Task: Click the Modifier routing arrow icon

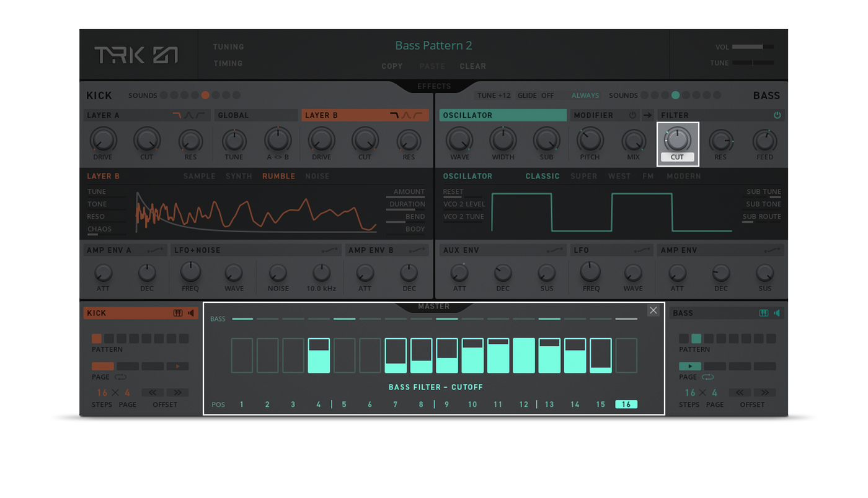Action: coord(647,115)
